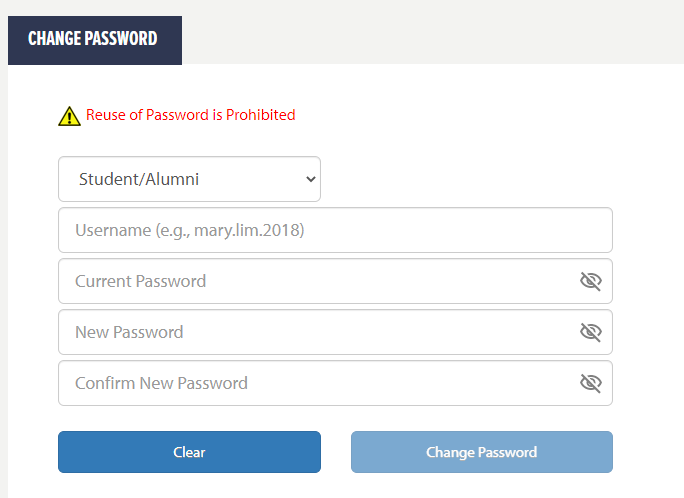Click the 'Student/Alumni' text in the combo box
The width and height of the screenshot is (684, 498).
click(x=139, y=179)
